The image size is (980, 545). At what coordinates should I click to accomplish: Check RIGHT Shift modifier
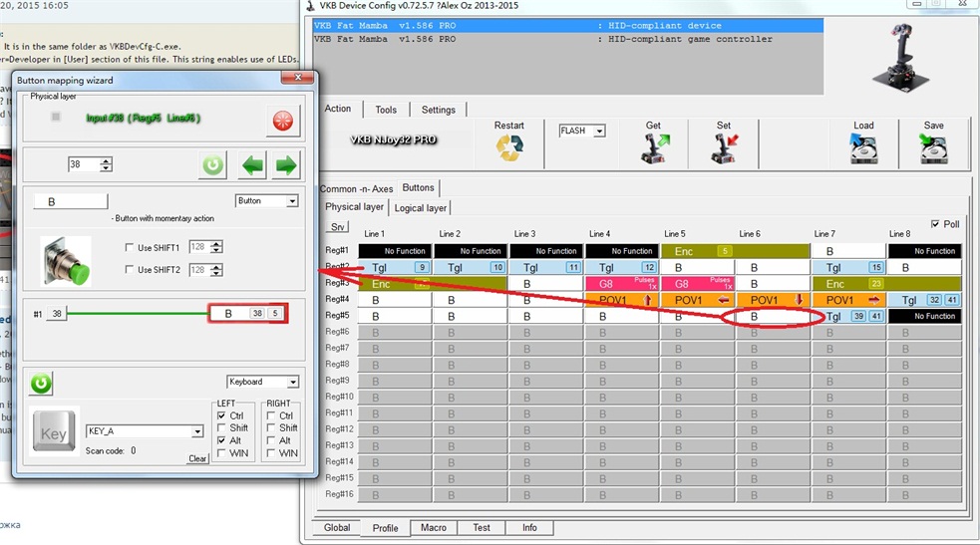tap(270, 427)
